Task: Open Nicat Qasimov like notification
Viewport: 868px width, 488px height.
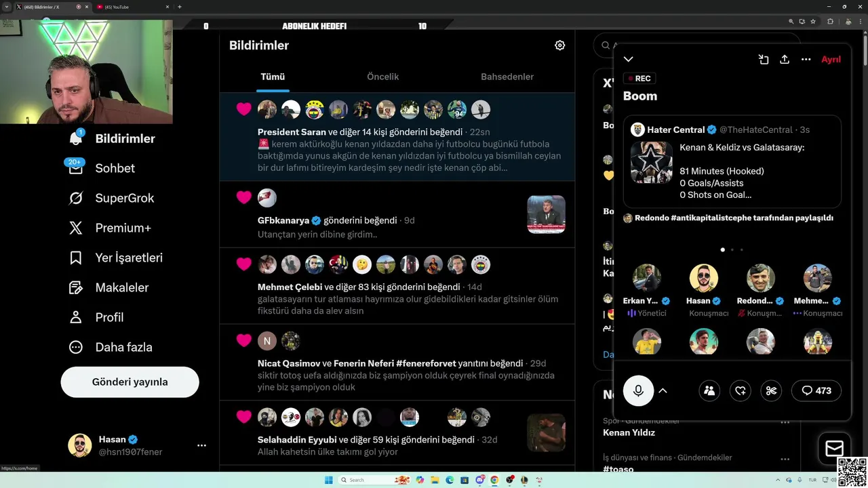Action: 397,363
